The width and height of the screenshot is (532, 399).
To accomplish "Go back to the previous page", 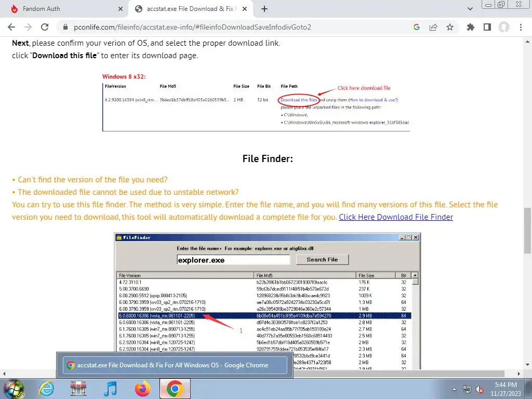I will (x=11, y=27).
